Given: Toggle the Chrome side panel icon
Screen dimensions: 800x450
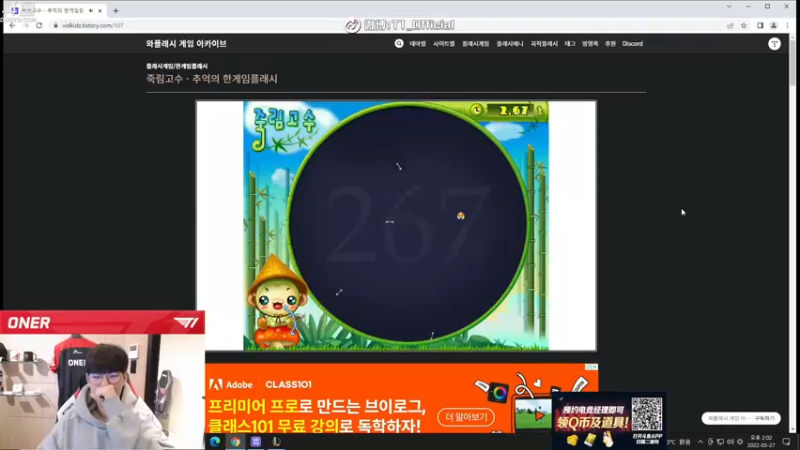Looking at the screenshot, I should (760, 26).
